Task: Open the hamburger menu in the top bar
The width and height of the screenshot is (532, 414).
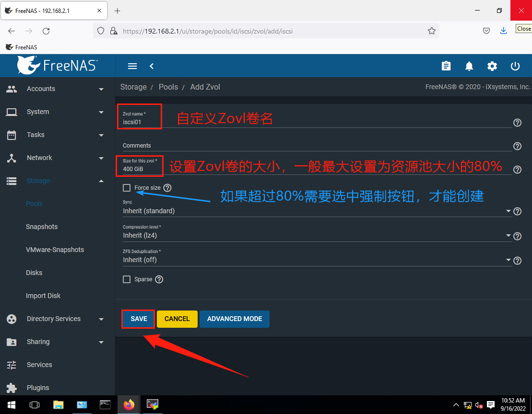Action: [132, 66]
